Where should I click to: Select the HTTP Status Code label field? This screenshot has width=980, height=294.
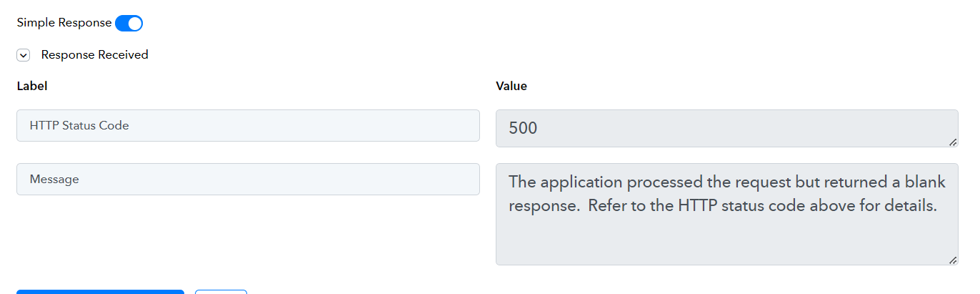point(248,125)
